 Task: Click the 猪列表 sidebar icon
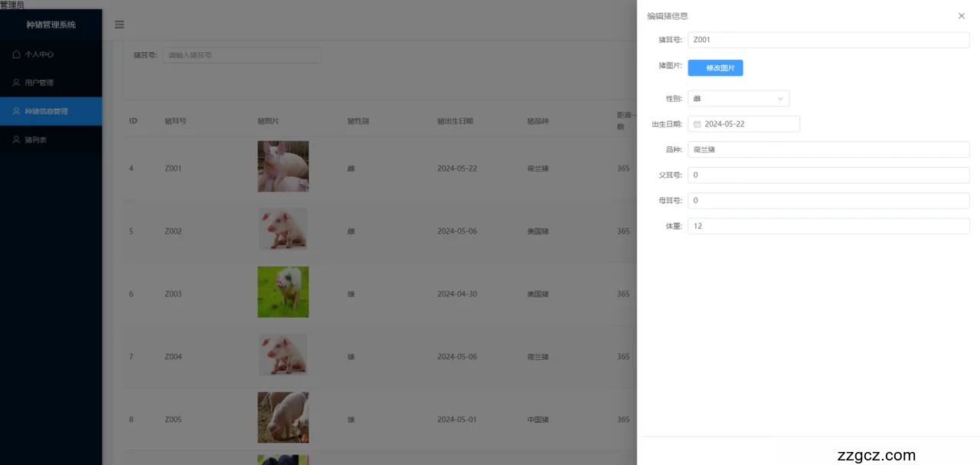tap(16, 140)
